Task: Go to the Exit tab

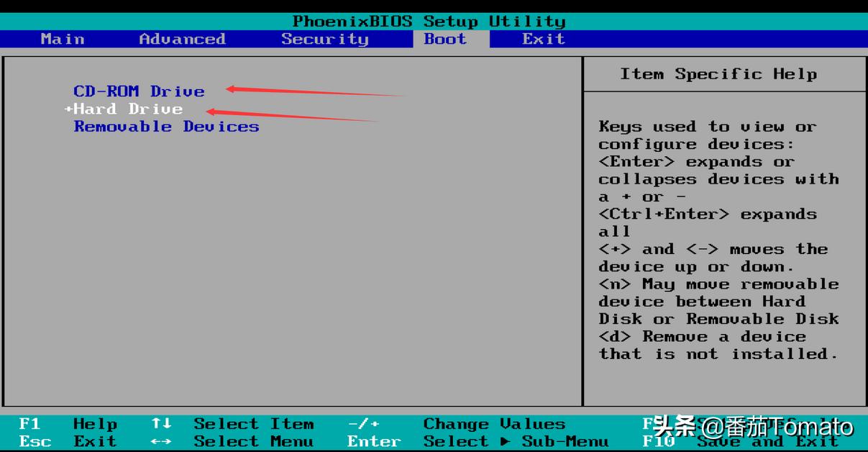Action: pyautogui.click(x=543, y=39)
